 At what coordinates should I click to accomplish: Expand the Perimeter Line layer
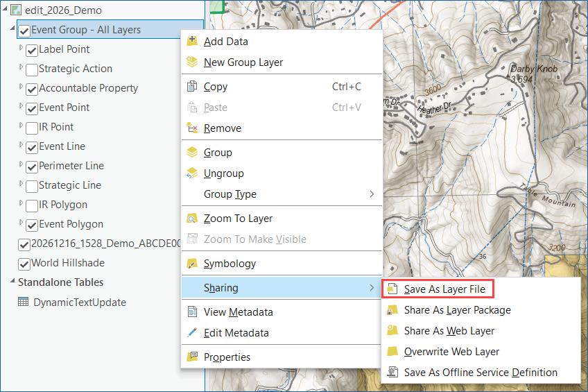[x=21, y=164]
